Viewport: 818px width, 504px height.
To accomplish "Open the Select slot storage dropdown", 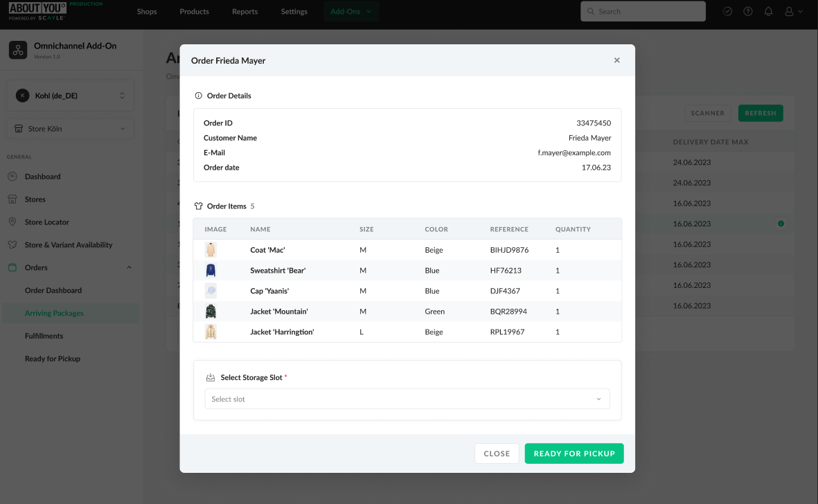I will (407, 399).
